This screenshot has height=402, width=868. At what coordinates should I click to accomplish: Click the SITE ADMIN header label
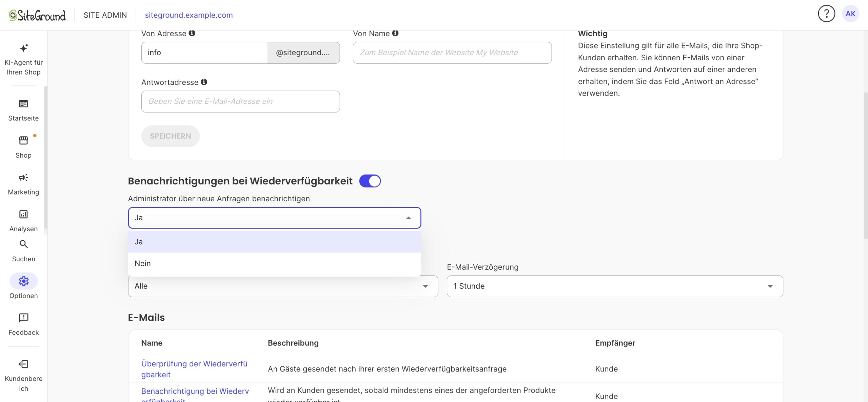[105, 15]
